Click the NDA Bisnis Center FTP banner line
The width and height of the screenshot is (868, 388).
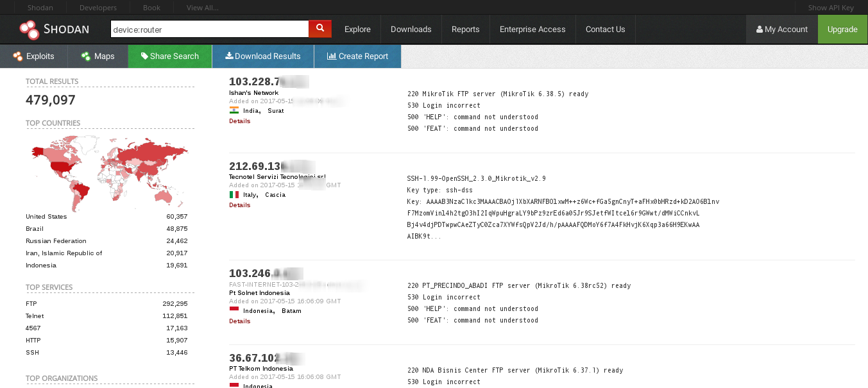pyautogui.click(x=515, y=370)
